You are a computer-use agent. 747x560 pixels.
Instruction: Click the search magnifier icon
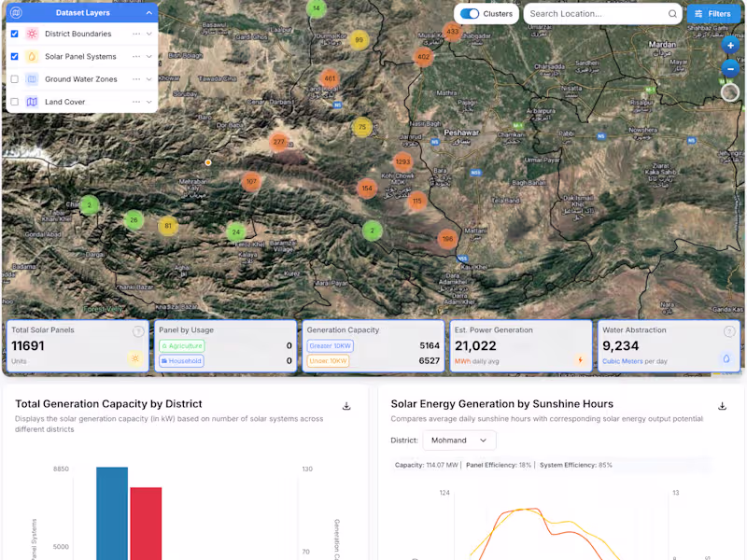click(x=672, y=14)
